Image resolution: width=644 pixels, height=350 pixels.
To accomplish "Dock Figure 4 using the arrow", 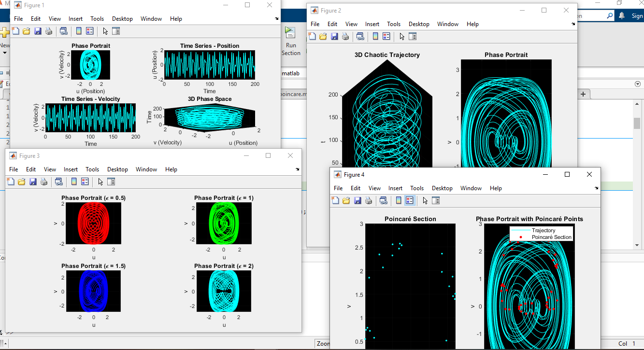I will click(597, 188).
